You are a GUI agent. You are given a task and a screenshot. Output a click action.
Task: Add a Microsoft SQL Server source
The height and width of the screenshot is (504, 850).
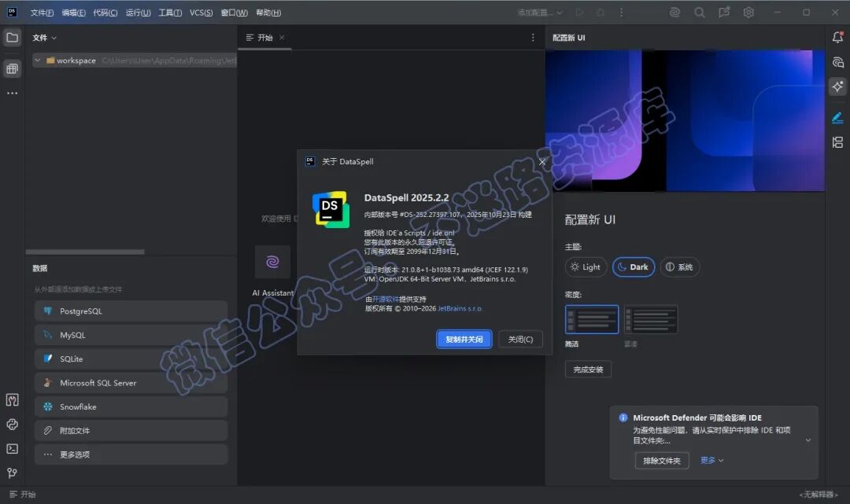point(131,383)
